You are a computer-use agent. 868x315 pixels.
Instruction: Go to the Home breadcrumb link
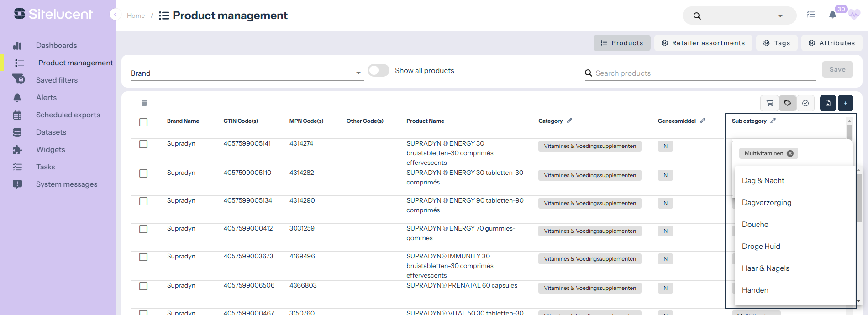pos(136,16)
